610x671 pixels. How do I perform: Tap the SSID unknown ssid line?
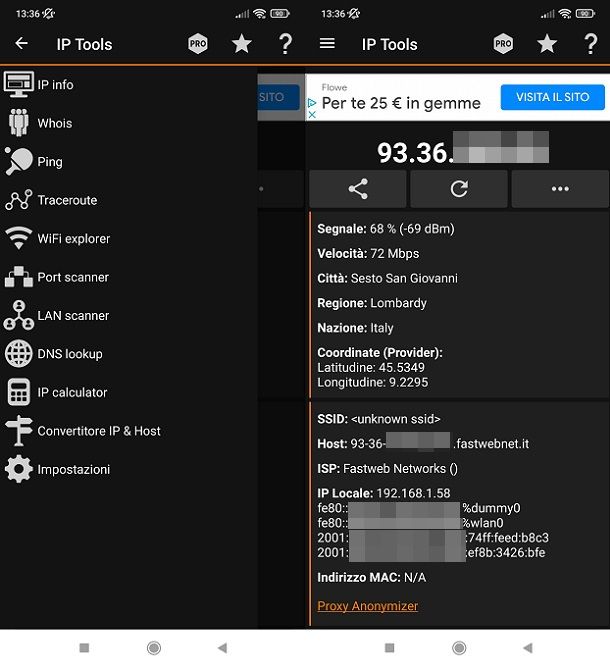tap(379, 419)
